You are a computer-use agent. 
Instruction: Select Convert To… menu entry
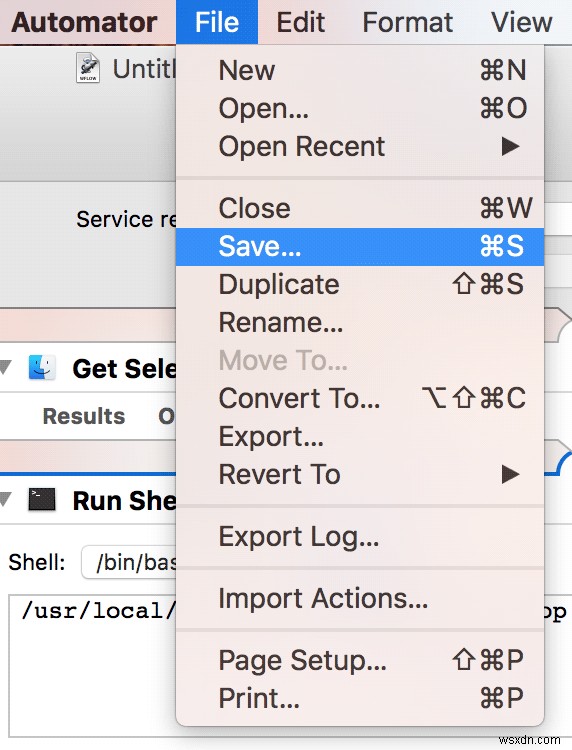(360, 398)
